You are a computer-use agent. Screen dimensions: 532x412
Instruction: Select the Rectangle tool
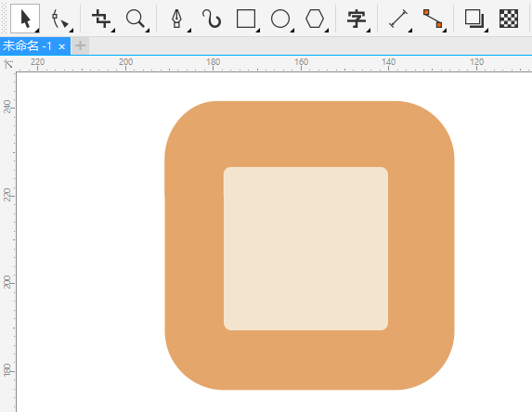(x=246, y=19)
